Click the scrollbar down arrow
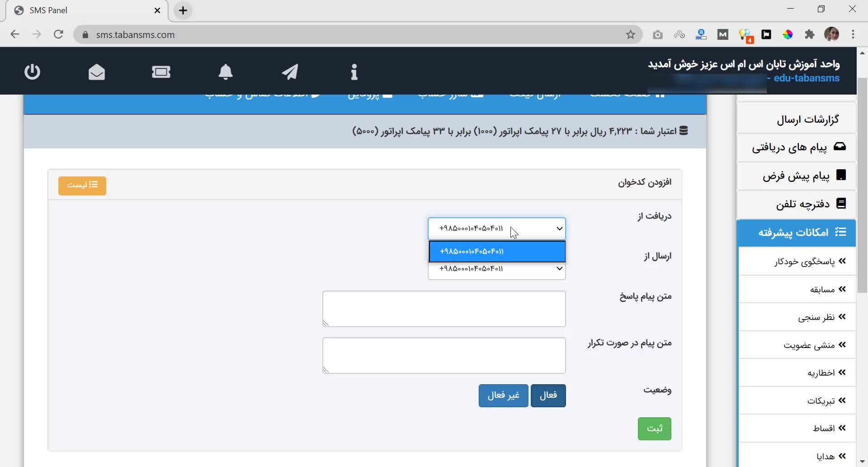This screenshot has width=868, height=467. [x=863, y=462]
